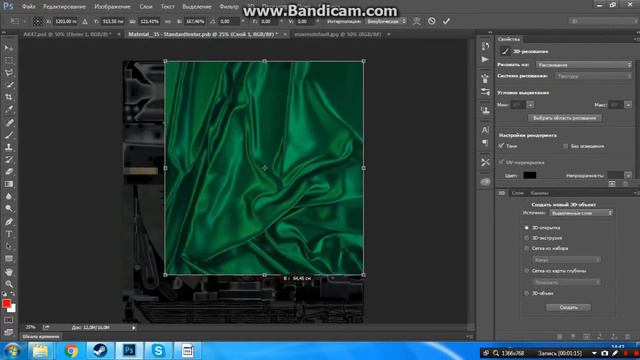Open the Tool Presets panel icon

click(x=485, y=162)
